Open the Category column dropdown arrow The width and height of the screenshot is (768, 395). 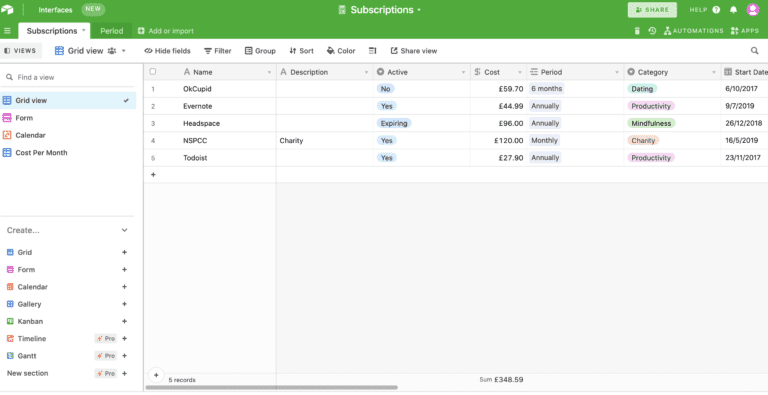tap(714, 73)
